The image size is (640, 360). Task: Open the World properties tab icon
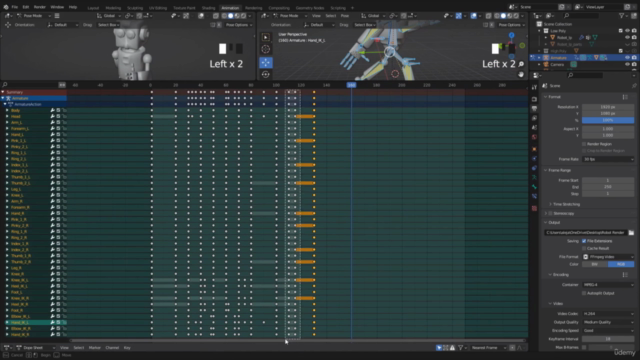pyautogui.click(x=534, y=137)
